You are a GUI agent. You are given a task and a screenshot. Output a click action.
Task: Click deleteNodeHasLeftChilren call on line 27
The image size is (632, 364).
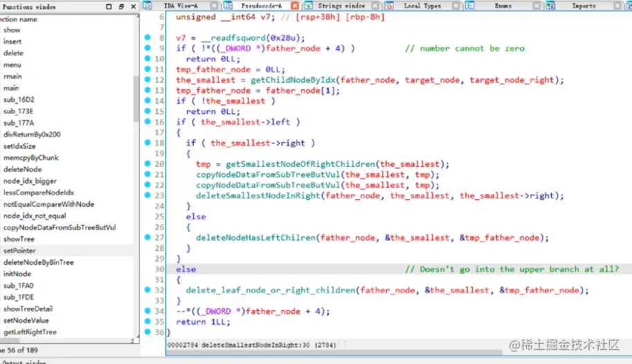pos(255,237)
